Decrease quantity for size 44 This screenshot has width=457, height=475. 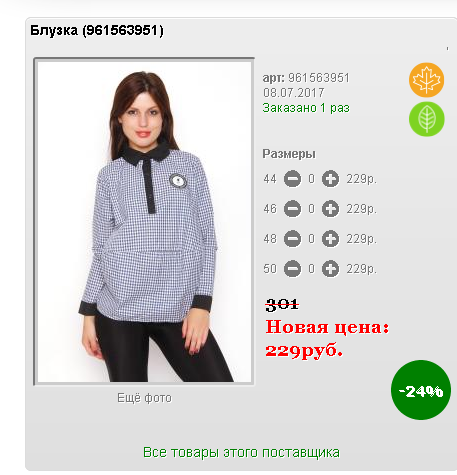coord(292,179)
